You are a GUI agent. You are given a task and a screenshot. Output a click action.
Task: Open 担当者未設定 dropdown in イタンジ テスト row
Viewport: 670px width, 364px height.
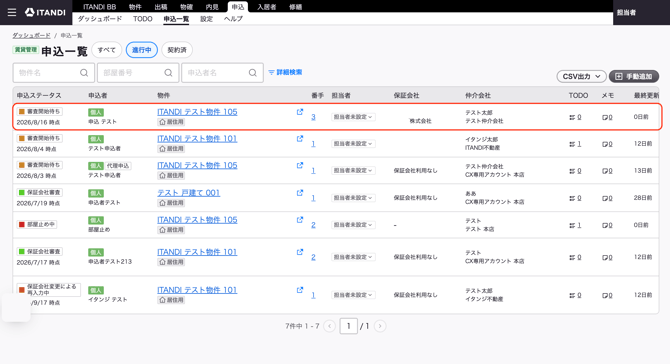(x=353, y=295)
